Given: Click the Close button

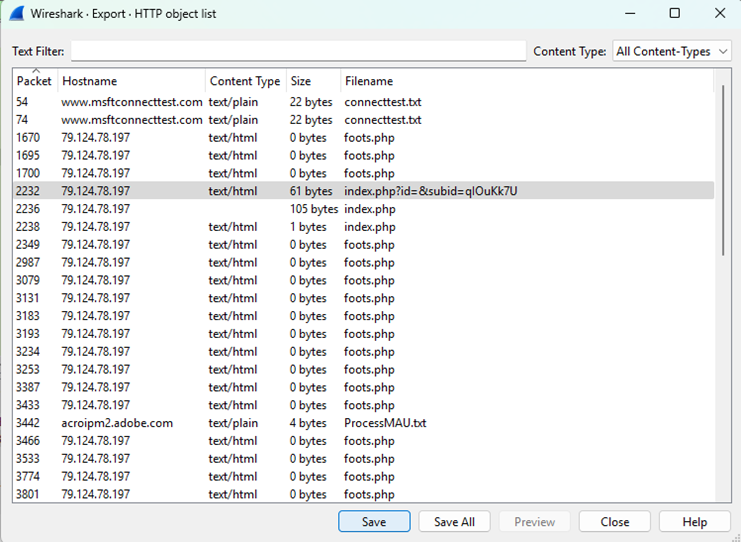Looking at the screenshot, I should tap(614, 522).
